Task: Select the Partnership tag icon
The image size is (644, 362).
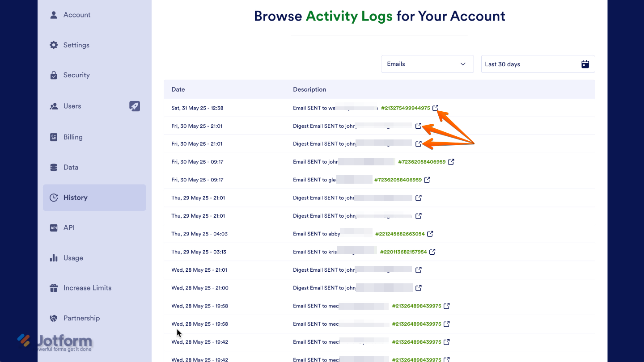Action: [x=53, y=317]
